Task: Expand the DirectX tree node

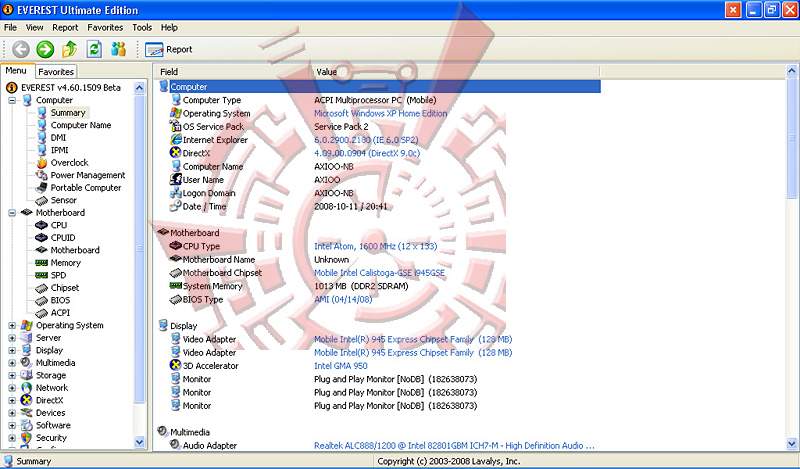Action: pos(12,401)
